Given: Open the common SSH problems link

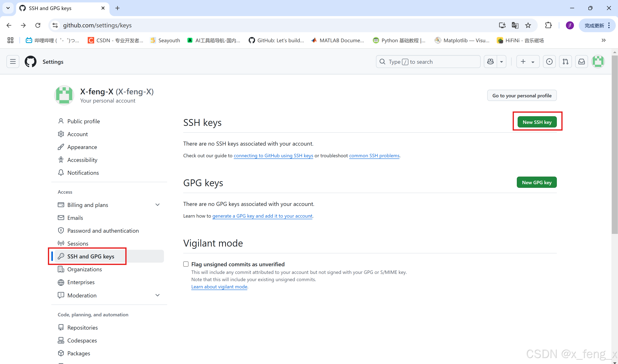Looking at the screenshot, I should pos(374,155).
